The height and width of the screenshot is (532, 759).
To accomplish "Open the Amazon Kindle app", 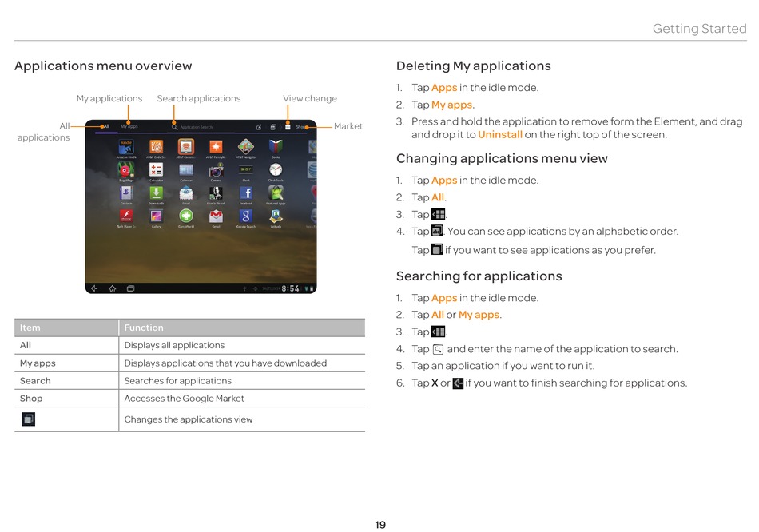I will pyautogui.click(x=126, y=148).
